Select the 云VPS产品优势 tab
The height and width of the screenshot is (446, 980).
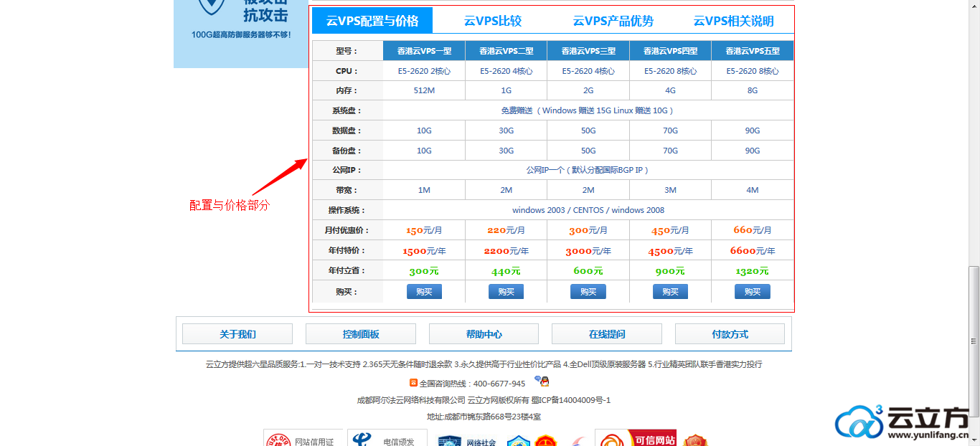(613, 21)
